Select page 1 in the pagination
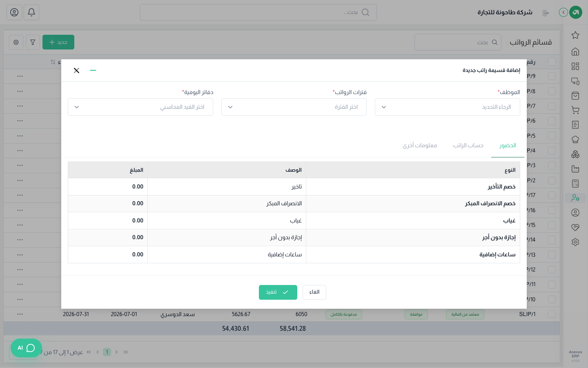The height and width of the screenshot is (368, 588). (107, 352)
